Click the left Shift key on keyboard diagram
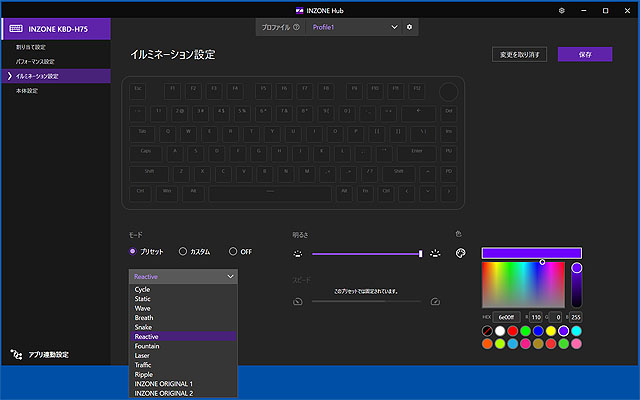The image size is (640, 400). pyautogui.click(x=149, y=174)
